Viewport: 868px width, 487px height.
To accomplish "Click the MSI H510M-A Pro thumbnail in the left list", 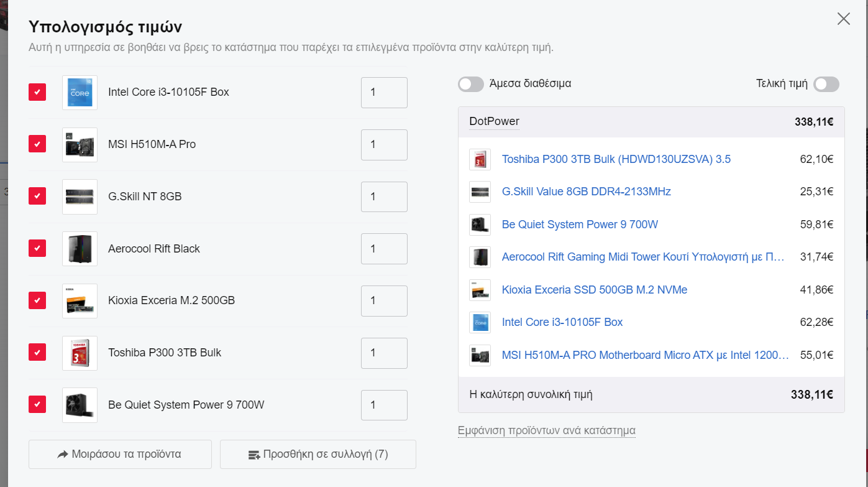I will click(x=80, y=144).
